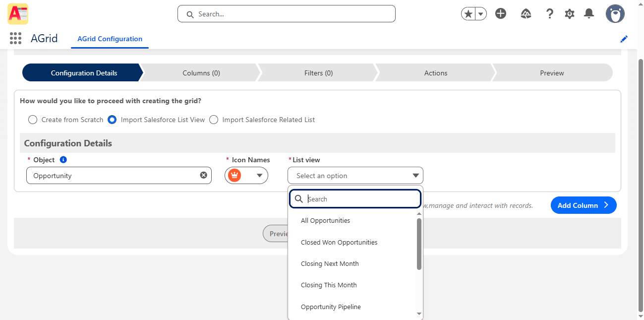Open the Trailhead guidance icon
The height and width of the screenshot is (320, 644).
[526, 14]
